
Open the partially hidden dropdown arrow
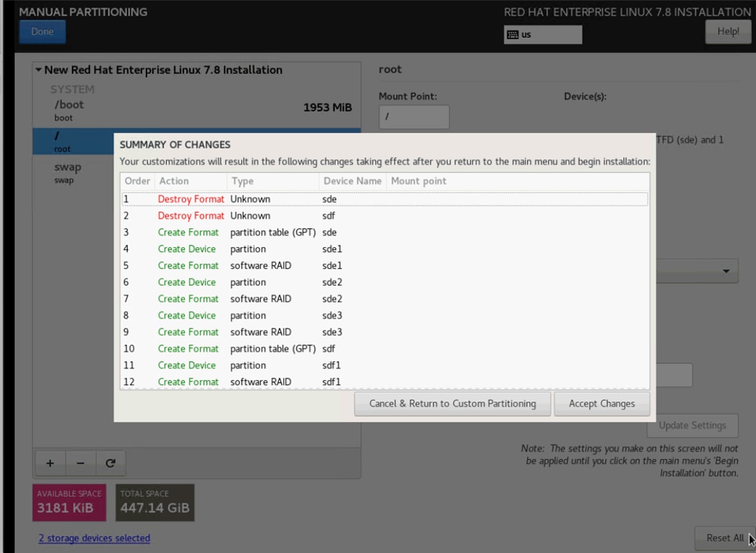coord(726,271)
